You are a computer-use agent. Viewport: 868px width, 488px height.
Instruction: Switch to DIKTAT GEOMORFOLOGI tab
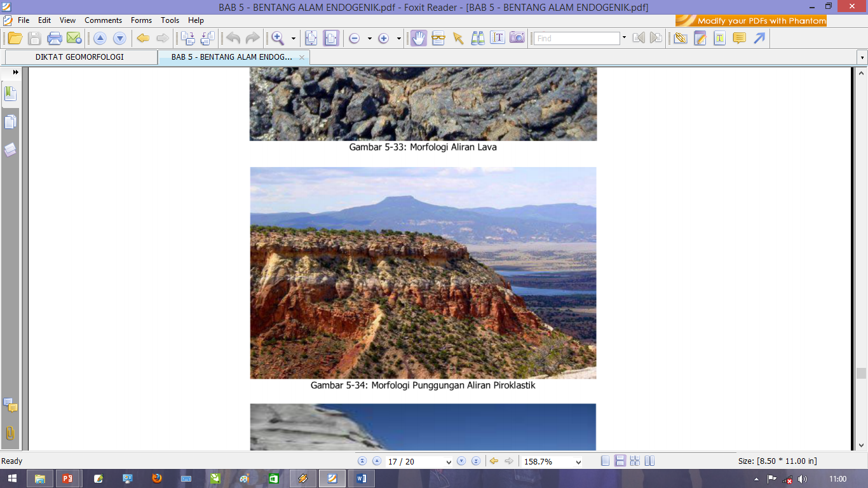[x=80, y=57]
